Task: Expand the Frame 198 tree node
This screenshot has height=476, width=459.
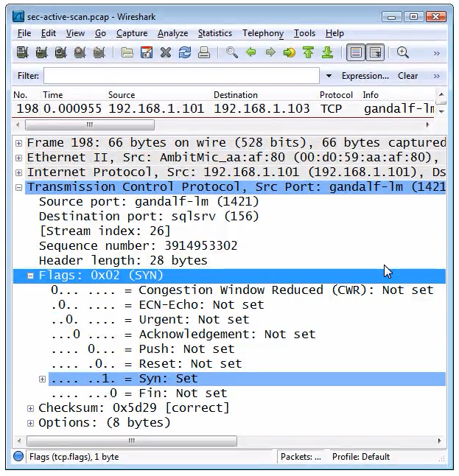Action: click(x=19, y=143)
